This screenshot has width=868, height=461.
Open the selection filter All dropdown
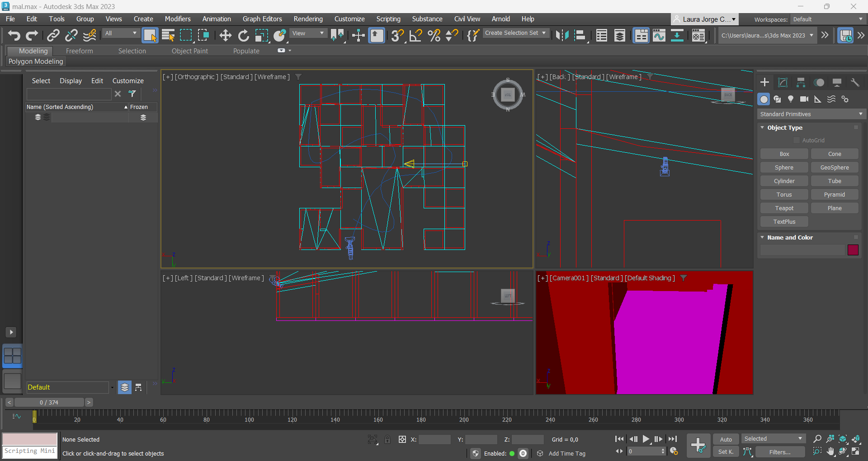[121, 33]
